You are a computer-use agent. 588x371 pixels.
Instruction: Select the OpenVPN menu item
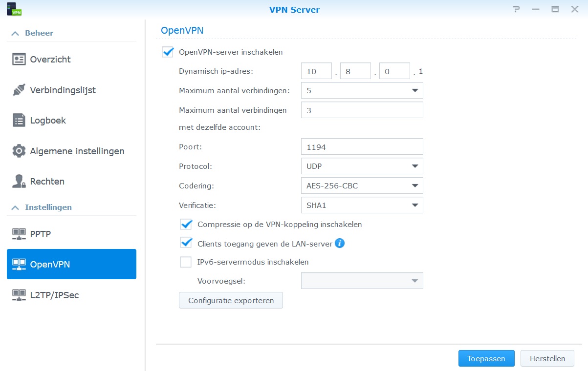[x=71, y=265]
